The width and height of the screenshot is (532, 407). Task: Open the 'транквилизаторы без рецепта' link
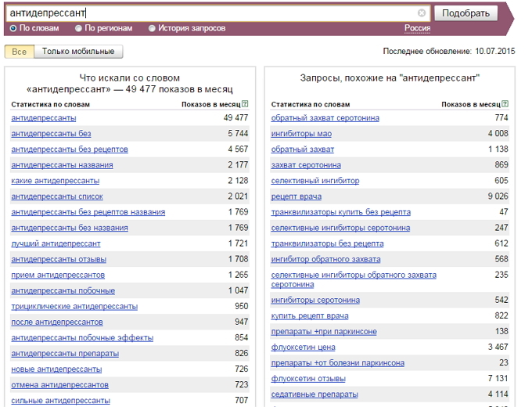327,243
